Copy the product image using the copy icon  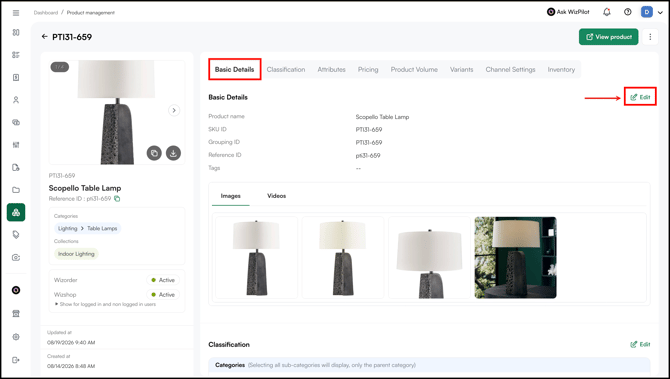pos(154,153)
